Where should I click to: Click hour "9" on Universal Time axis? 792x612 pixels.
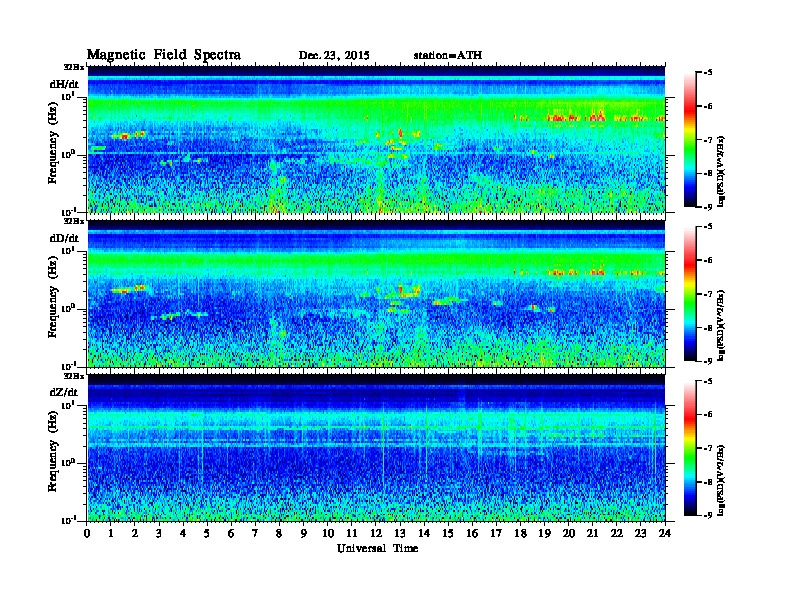tap(304, 534)
